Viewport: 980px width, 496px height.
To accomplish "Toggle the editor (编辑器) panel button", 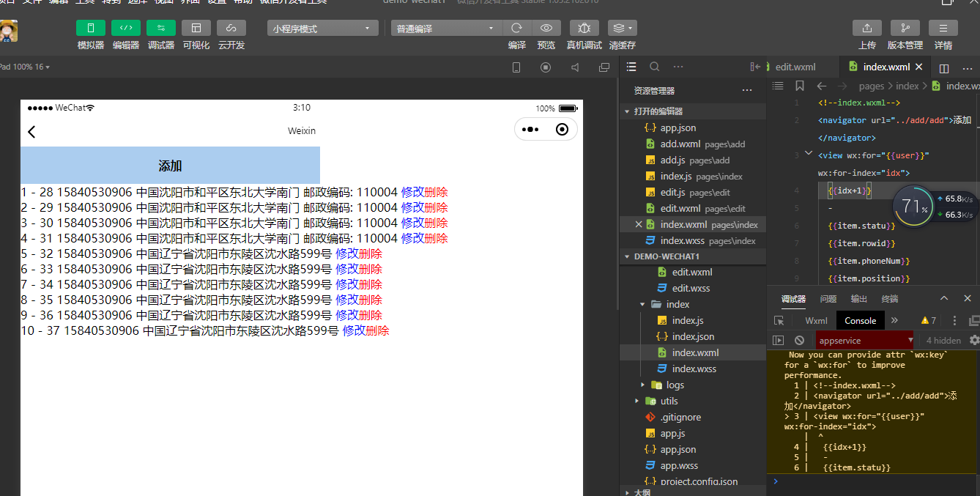I will click(x=126, y=28).
